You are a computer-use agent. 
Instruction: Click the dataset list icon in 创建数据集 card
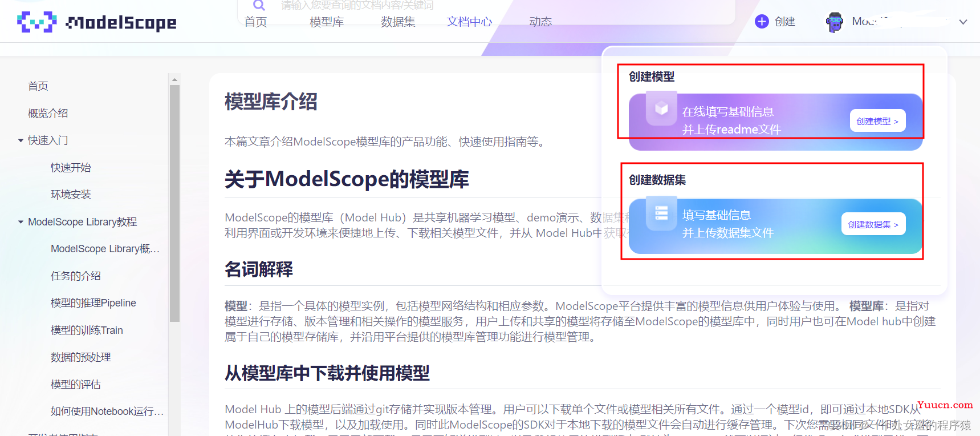point(661,213)
